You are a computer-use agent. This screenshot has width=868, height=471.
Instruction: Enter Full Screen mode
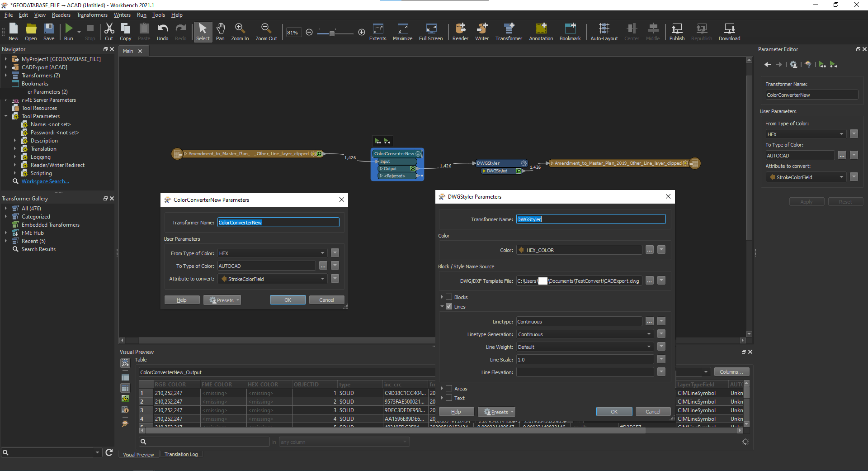tap(431, 32)
